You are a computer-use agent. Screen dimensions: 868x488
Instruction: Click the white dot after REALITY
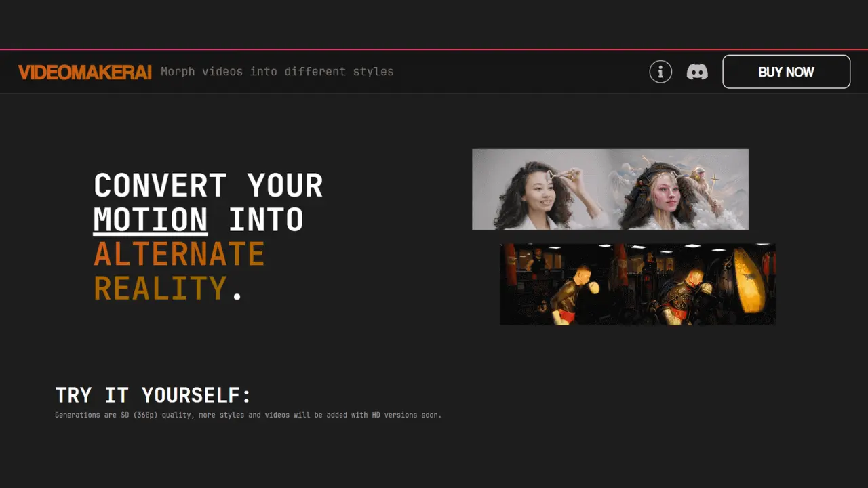[237, 296]
